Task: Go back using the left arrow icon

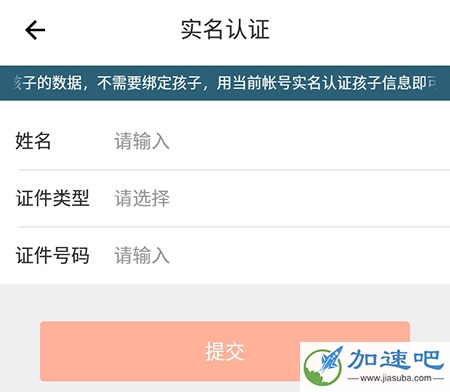Action: point(35,30)
